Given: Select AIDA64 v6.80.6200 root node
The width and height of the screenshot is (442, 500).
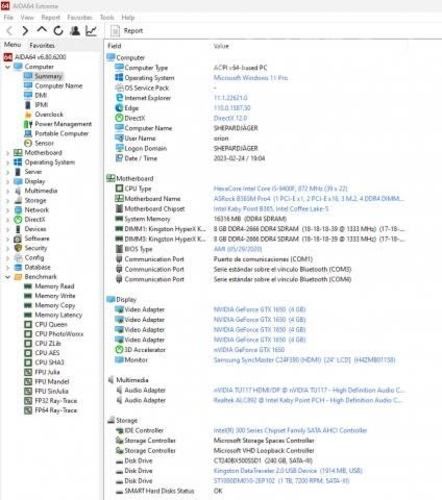Looking at the screenshot, I should tap(40, 57).
